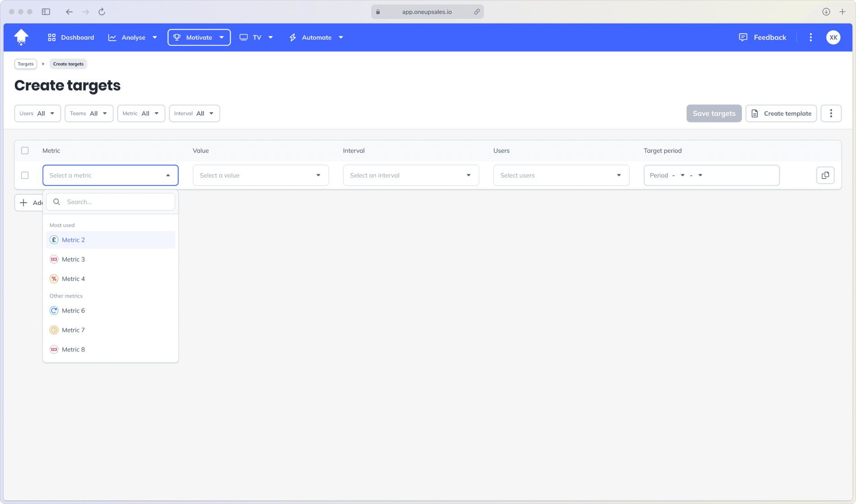Click the TV monitor icon

[244, 37]
